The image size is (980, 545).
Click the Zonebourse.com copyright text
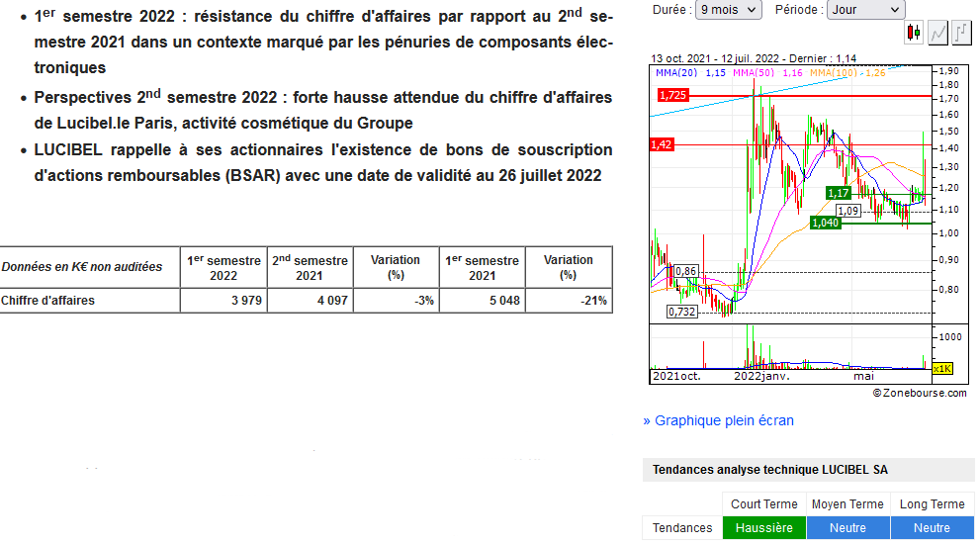coord(920,393)
